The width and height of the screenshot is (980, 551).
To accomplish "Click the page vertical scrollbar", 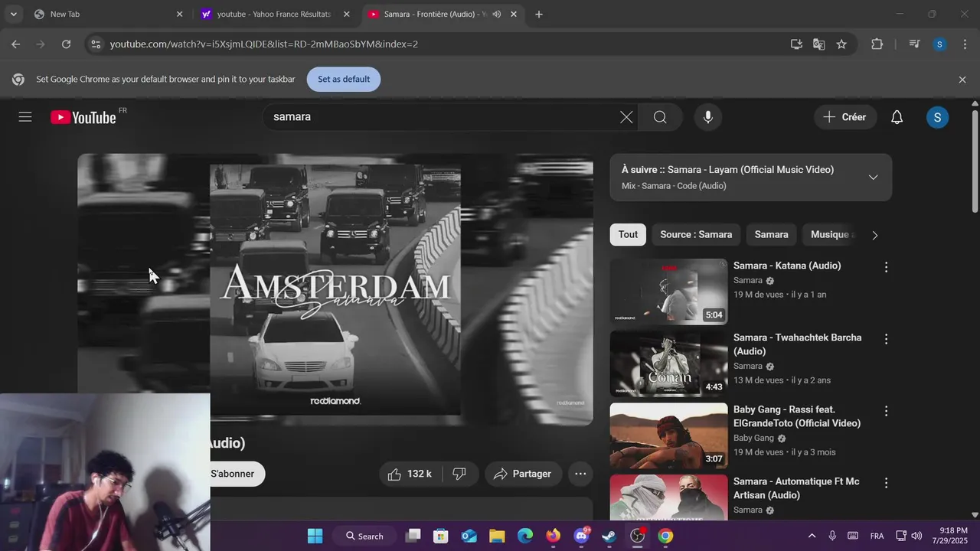I will tap(975, 161).
